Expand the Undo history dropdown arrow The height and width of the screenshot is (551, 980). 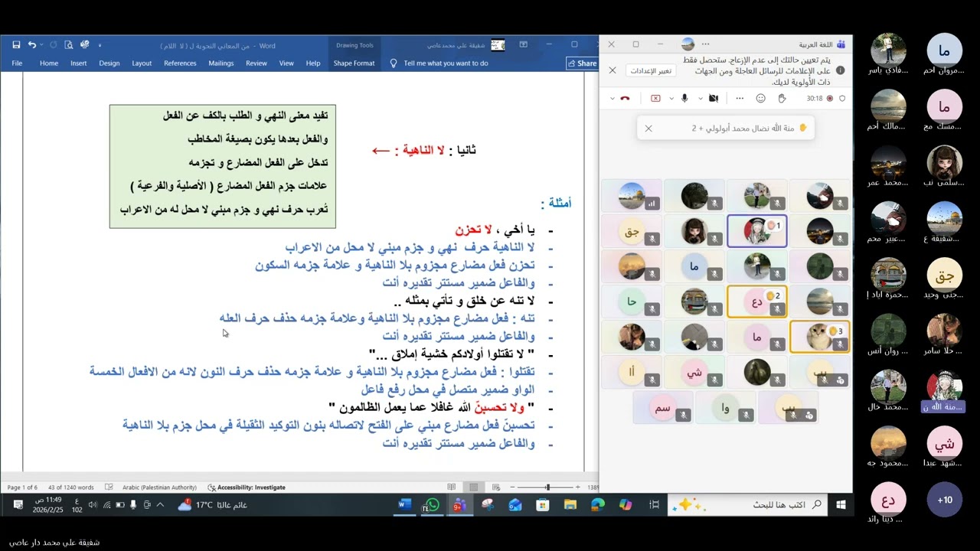point(41,45)
